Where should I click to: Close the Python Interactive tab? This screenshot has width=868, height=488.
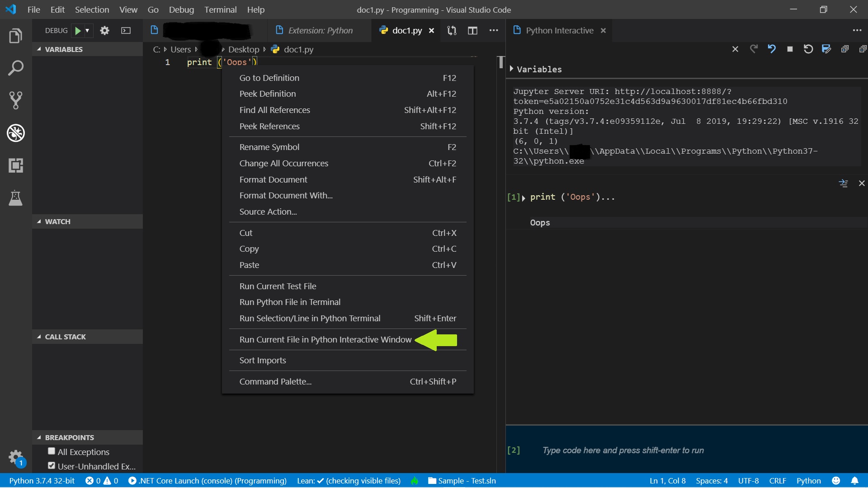(x=603, y=30)
